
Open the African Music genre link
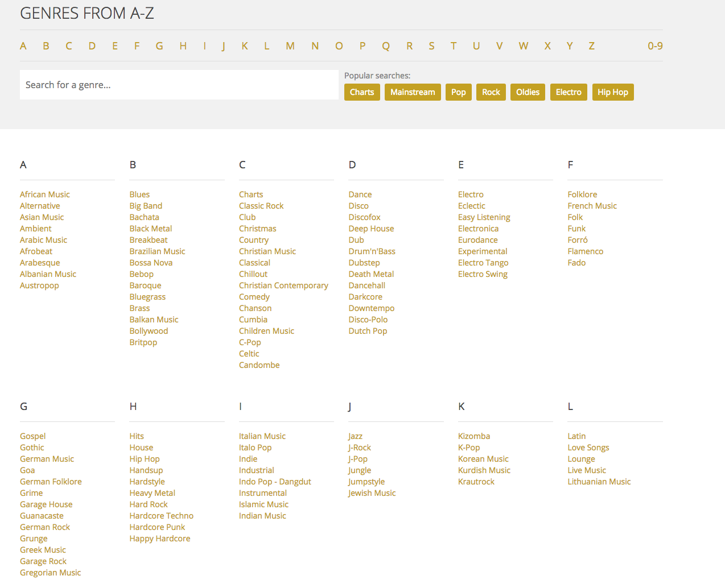point(45,194)
